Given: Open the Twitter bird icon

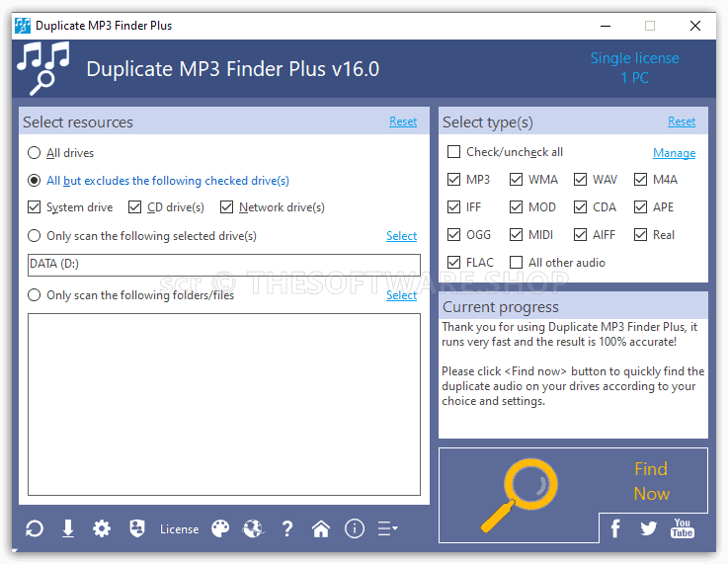Looking at the screenshot, I should 649,528.
